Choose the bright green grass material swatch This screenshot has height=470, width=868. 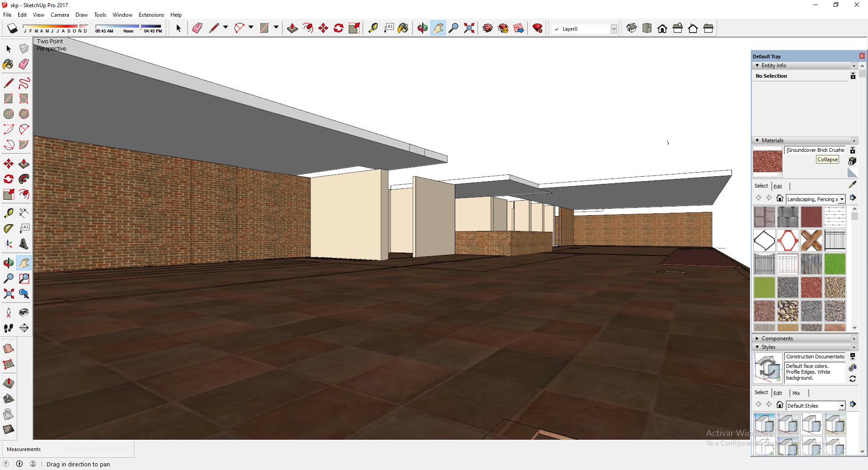[835, 264]
